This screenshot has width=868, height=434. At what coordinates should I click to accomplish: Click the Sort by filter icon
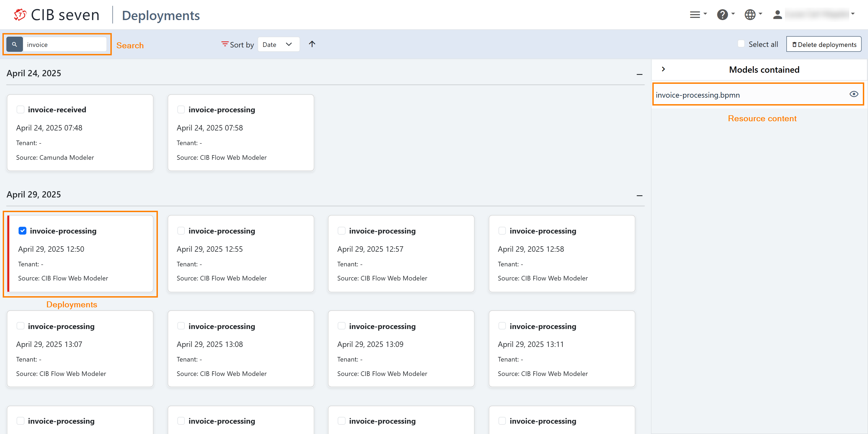click(224, 44)
